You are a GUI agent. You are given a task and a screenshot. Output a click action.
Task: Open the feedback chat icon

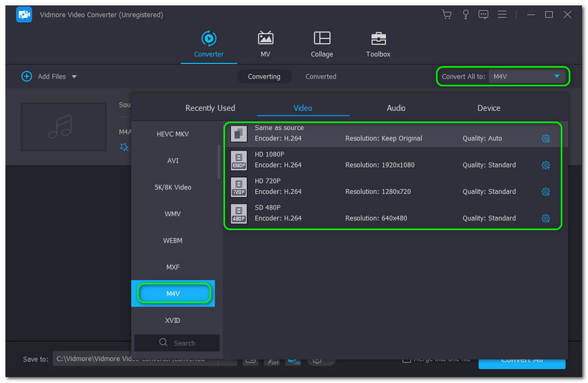[x=483, y=15]
